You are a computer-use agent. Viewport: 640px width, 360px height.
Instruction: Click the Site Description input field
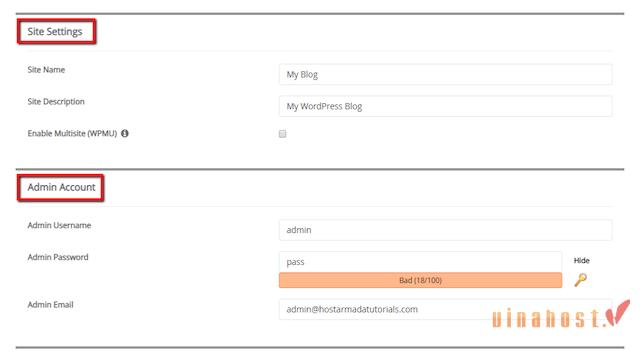(x=445, y=106)
